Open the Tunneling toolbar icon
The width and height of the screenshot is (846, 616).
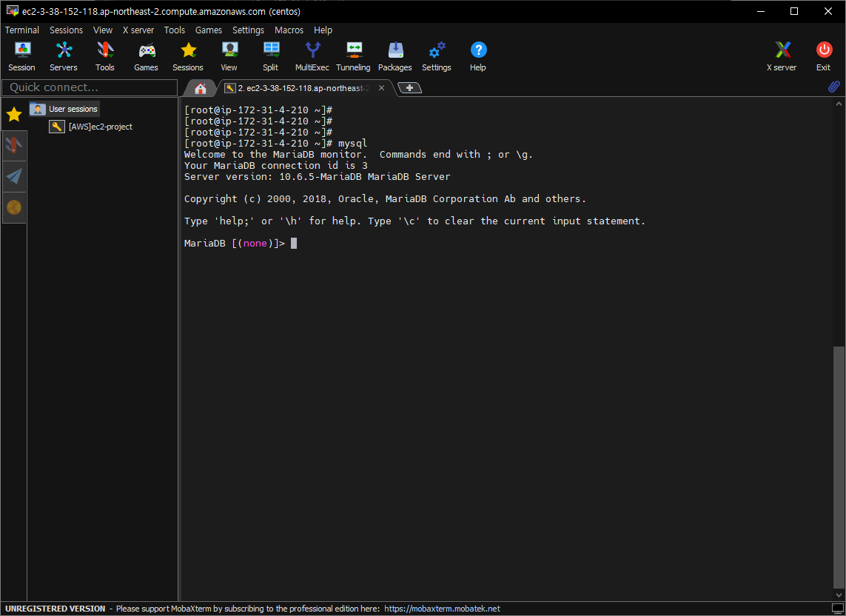pyautogui.click(x=353, y=57)
